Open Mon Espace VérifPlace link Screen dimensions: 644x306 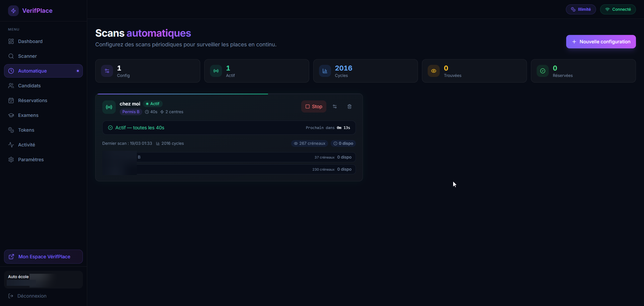click(x=44, y=257)
